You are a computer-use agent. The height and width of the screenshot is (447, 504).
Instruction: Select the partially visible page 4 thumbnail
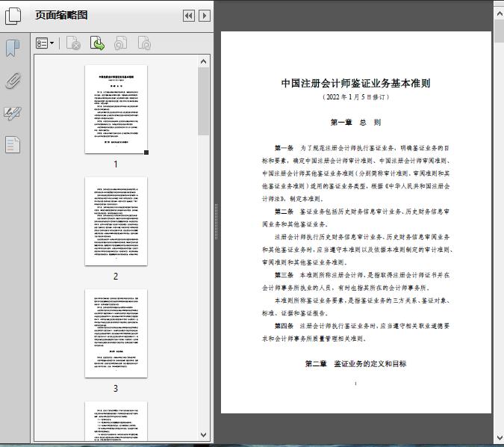pos(116,421)
